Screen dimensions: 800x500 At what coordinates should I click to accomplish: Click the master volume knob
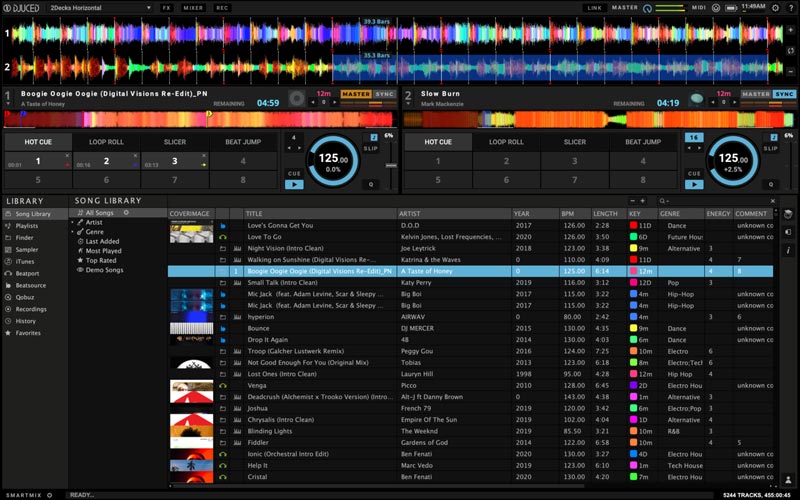click(x=647, y=8)
